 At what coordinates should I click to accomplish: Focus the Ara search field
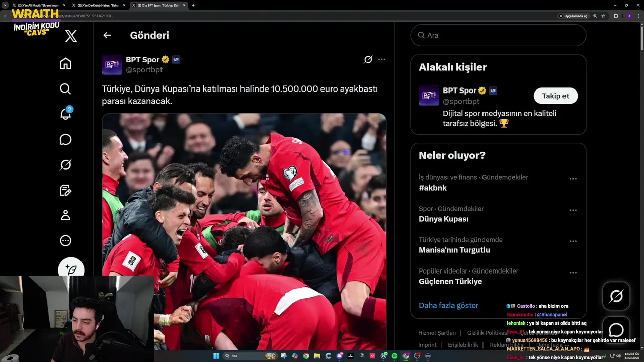(x=498, y=35)
